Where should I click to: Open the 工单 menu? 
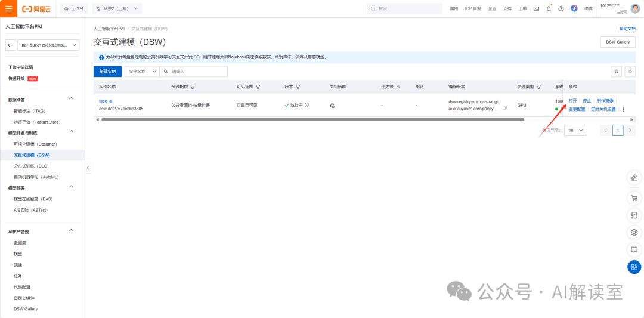click(x=522, y=8)
